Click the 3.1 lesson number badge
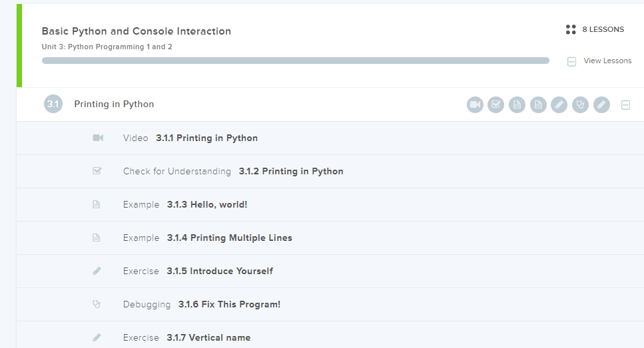The height and width of the screenshot is (348, 644). click(53, 104)
